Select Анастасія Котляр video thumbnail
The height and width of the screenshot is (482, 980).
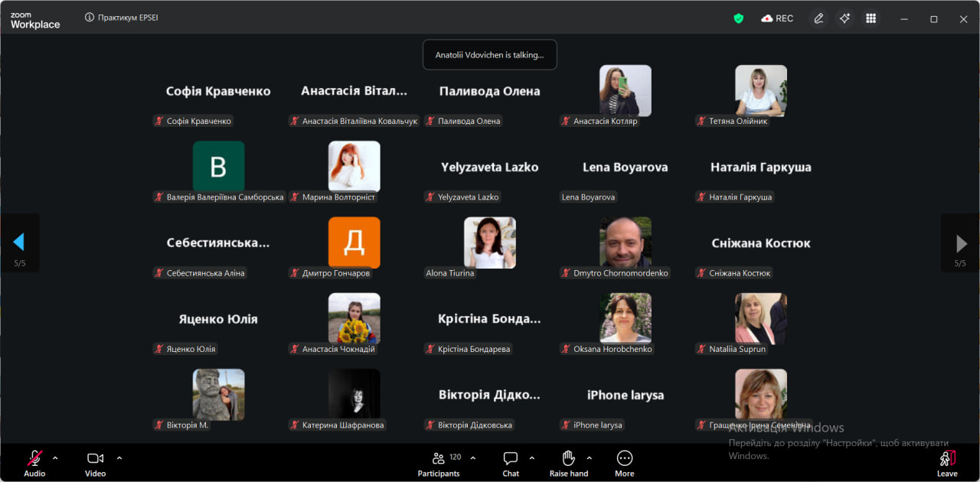tap(625, 90)
